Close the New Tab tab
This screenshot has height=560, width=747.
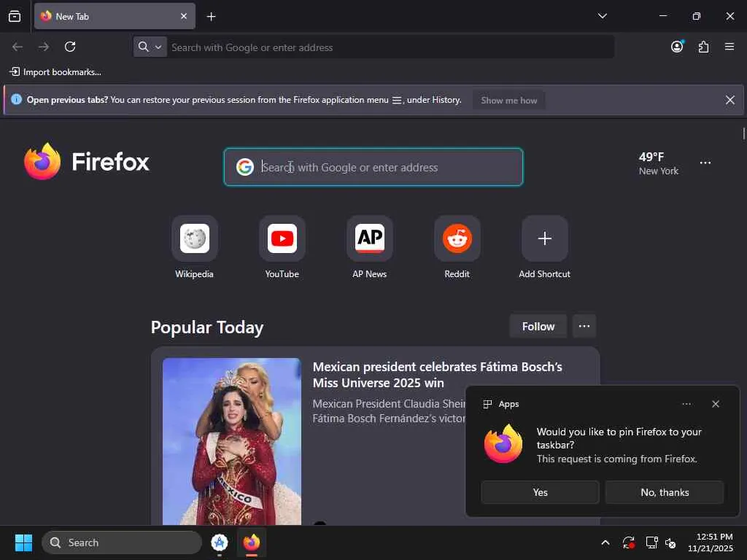[x=184, y=16]
